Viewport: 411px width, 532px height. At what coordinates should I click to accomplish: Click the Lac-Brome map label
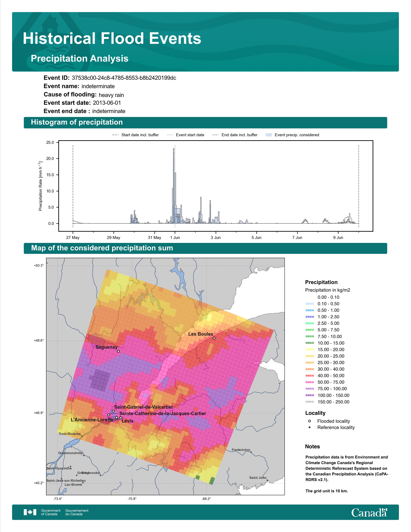pyautogui.click(x=73, y=484)
